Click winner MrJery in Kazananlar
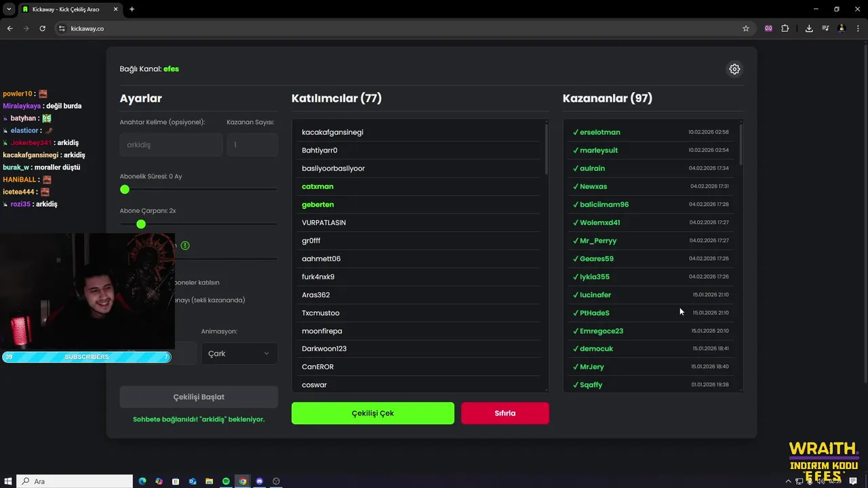The height and width of the screenshot is (488, 868). (592, 367)
